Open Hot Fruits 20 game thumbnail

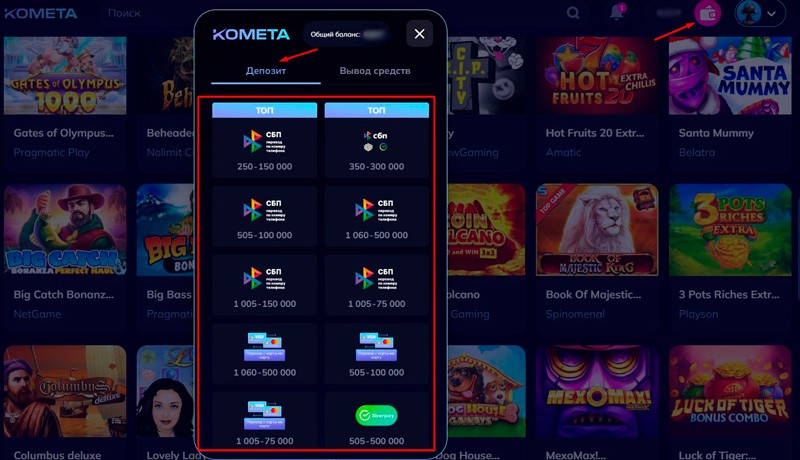[597, 75]
